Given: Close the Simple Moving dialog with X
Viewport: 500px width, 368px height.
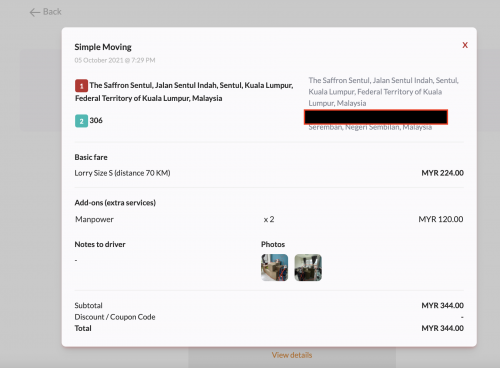Looking at the screenshot, I should pyautogui.click(x=465, y=45).
